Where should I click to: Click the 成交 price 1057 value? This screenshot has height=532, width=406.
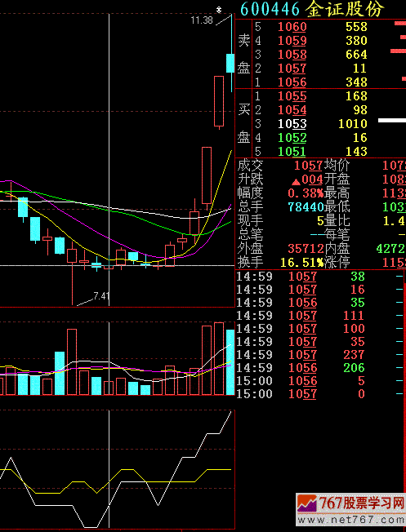[x=308, y=166]
